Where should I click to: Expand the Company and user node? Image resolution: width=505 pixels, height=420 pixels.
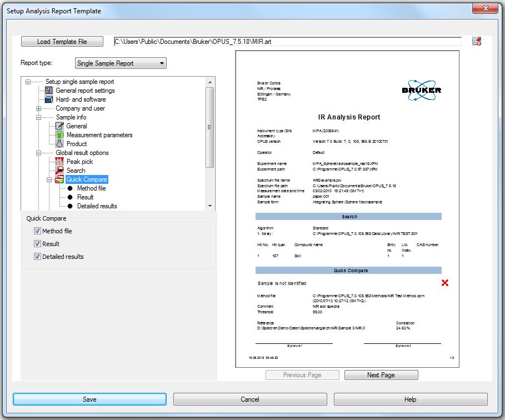[x=39, y=108]
